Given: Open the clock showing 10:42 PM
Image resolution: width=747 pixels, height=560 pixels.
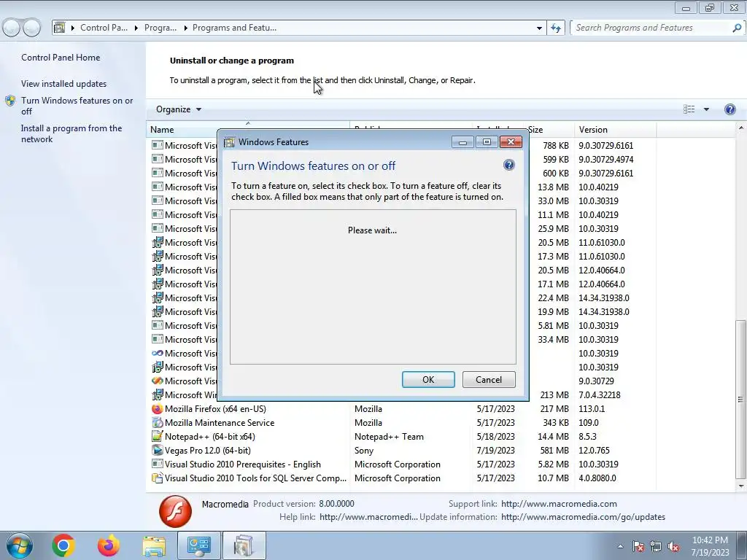Looking at the screenshot, I should (x=710, y=546).
